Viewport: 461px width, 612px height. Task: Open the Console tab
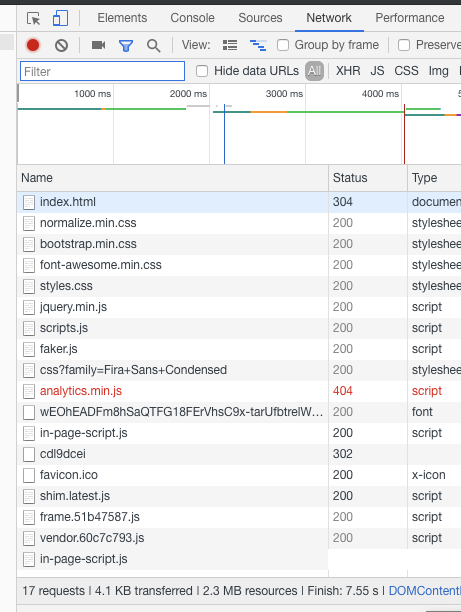(x=192, y=18)
